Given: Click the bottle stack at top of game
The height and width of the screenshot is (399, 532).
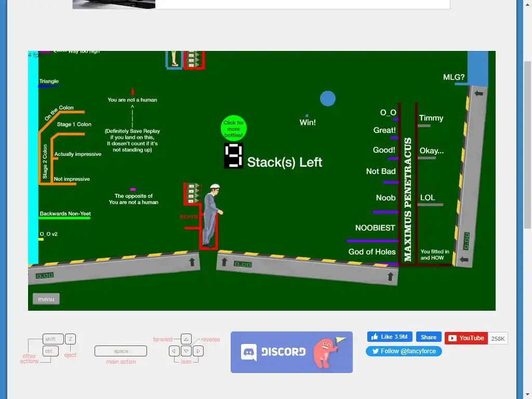Looking at the screenshot, I should (x=194, y=59).
